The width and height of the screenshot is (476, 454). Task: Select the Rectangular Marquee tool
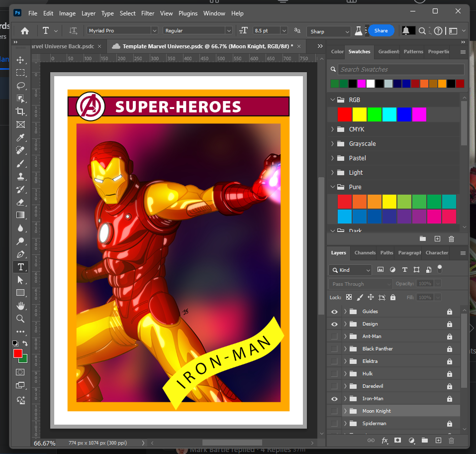pyautogui.click(x=20, y=73)
